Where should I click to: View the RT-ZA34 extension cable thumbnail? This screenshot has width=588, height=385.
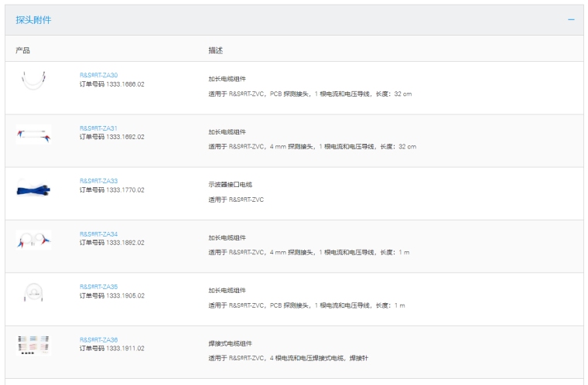34,240
